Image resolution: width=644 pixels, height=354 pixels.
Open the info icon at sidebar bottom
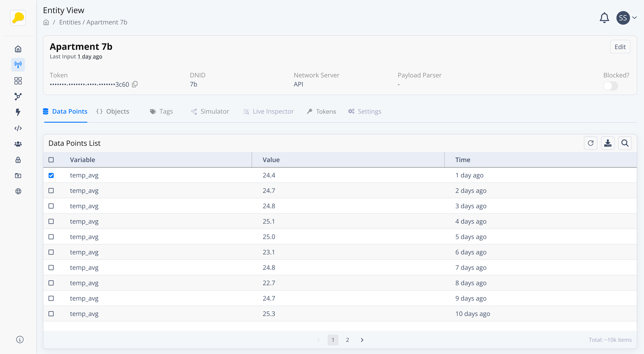coord(20,340)
